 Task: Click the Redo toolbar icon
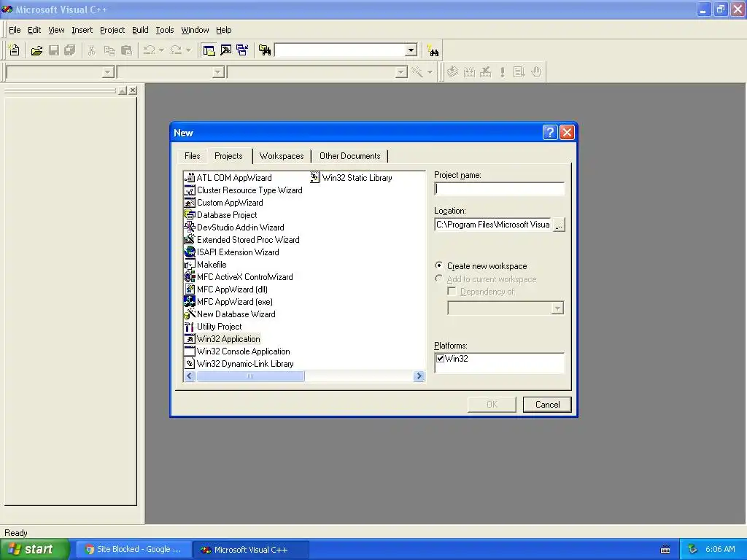point(176,50)
